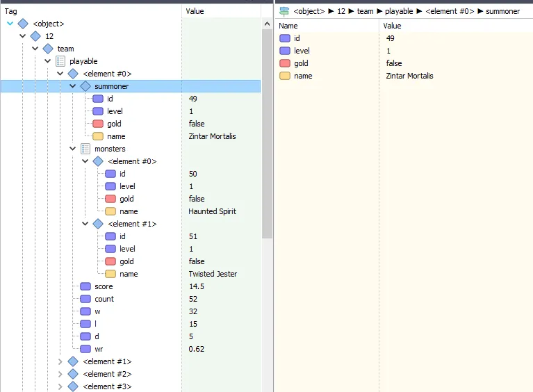The width and height of the screenshot is (533, 392).
Task: Click summoner name string icon in tree
Action: (x=98, y=136)
